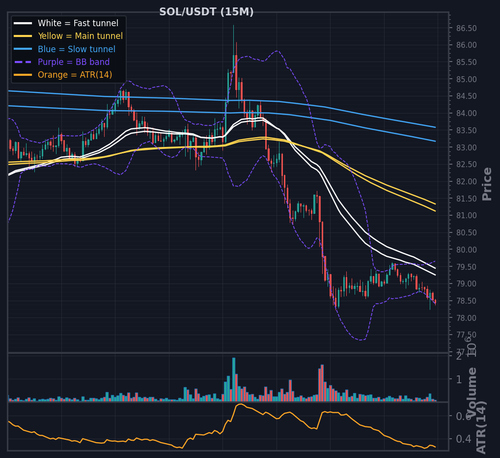Select the 'Purple = BB band' legend label
This screenshot has width=500, height=458.
74,62
